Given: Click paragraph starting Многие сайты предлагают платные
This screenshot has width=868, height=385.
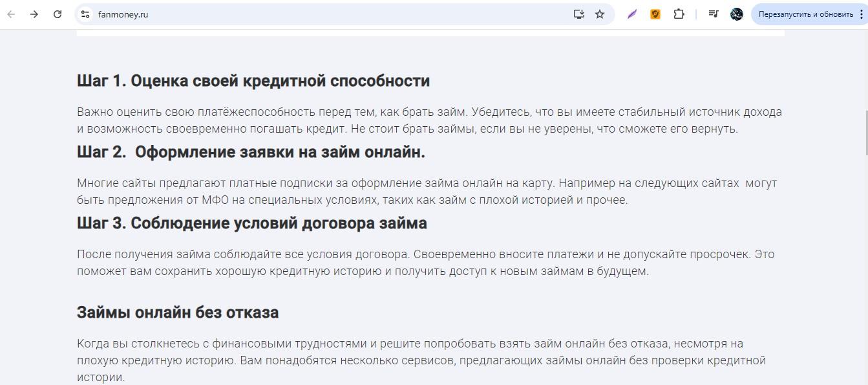Looking at the screenshot, I should click(427, 192).
